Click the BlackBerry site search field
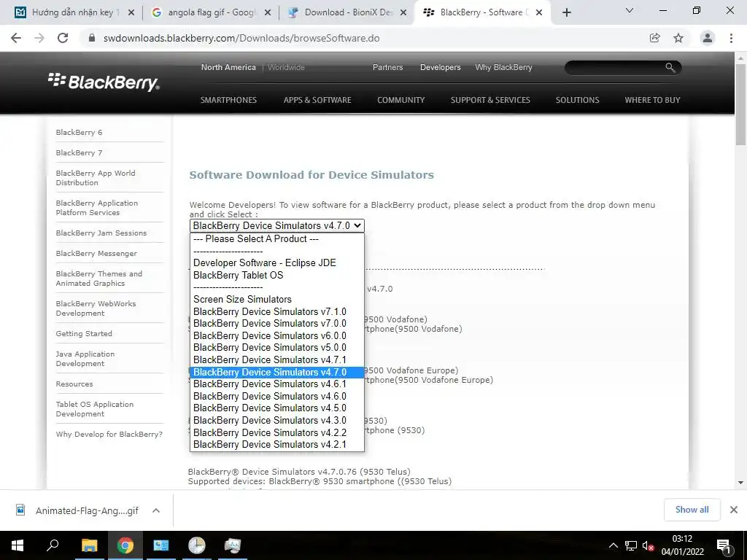Image resolution: width=747 pixels, height=560 pixels. [x=614, y=68]
